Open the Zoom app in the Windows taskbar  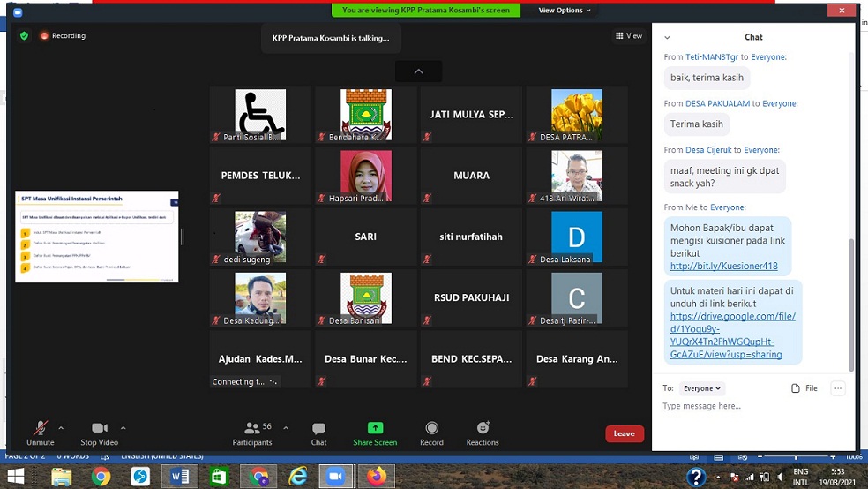pyautogui.click(x=335, y=477)
